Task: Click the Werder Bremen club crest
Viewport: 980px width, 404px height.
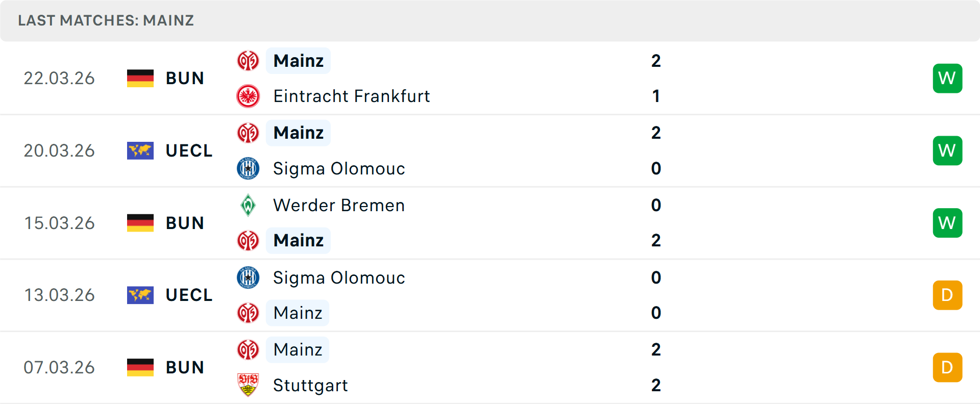Action: pyautogui.click(x=248, y=205)
